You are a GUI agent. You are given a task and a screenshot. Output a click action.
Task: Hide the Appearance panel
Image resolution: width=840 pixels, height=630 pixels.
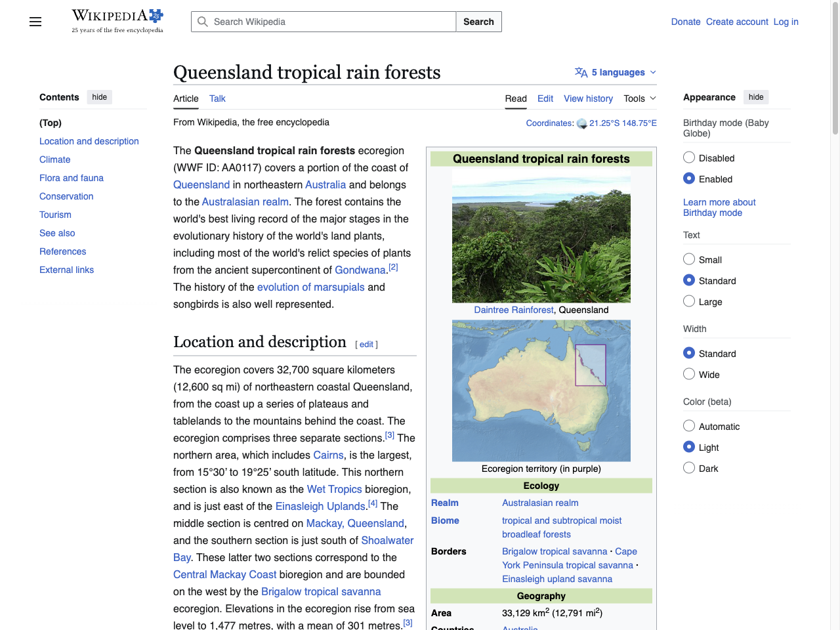pyautogui.click(x=755, y=96)
